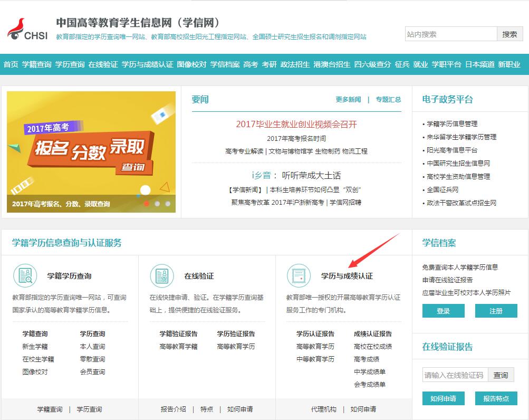Image resolution: width=529 pixels, height=420 pixels.
Task: Open the 学籍学历查询 document search icon
Action: coord(25,275)
